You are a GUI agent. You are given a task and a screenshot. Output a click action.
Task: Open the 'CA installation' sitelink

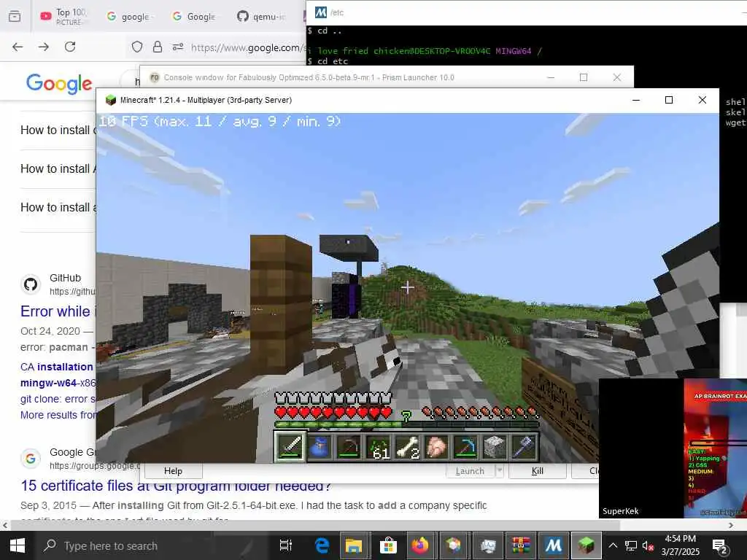pos(57,367)
